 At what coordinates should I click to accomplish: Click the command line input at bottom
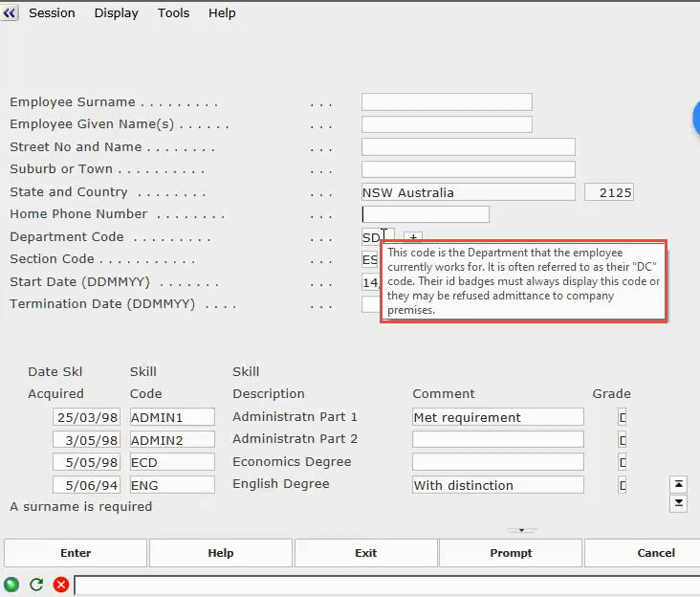[386, 585]
